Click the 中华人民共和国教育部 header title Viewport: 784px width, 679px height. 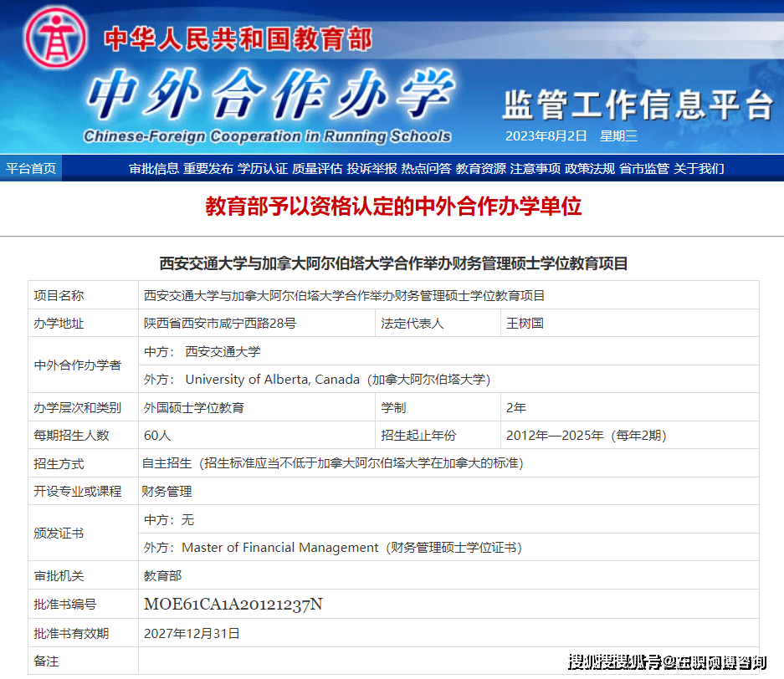[x=238, y=39]
